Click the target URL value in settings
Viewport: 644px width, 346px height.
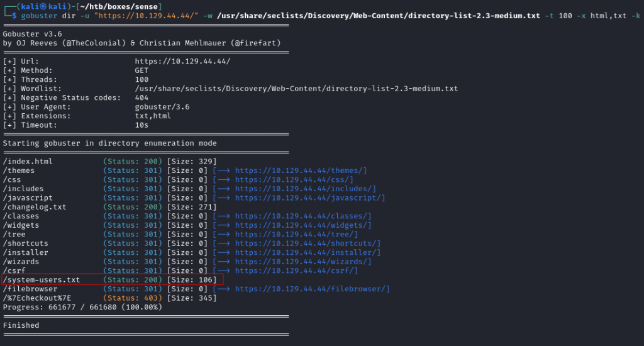tap(183, 61)
